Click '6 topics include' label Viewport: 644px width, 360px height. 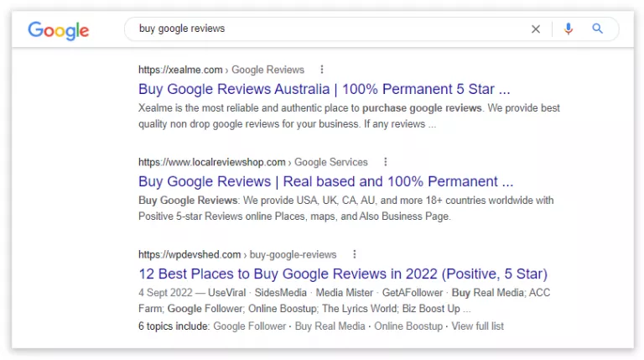[x=174, y=326]
